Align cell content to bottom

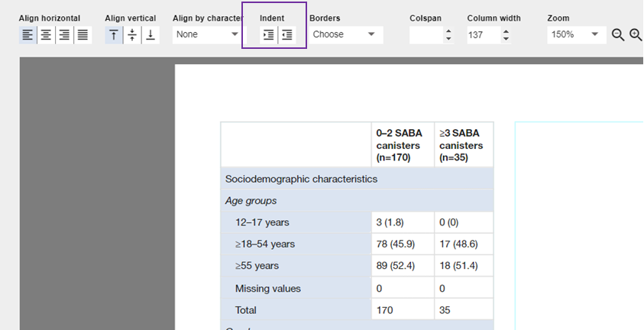[150, 35]
